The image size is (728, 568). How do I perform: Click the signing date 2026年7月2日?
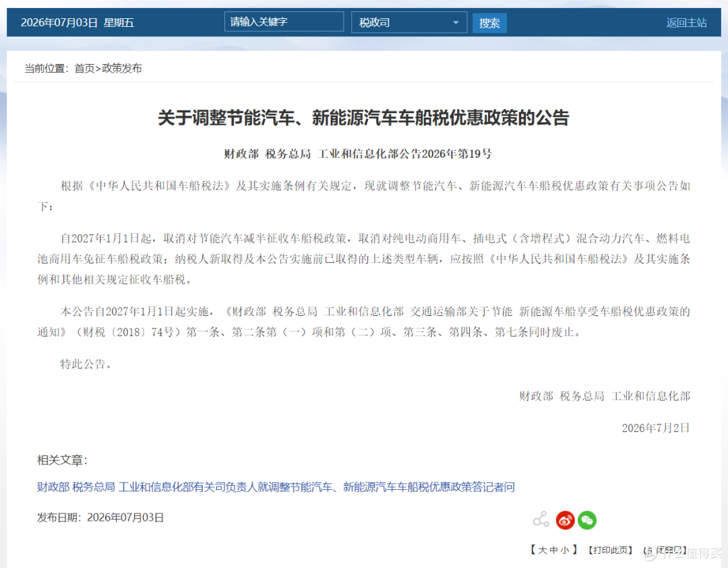656,428
